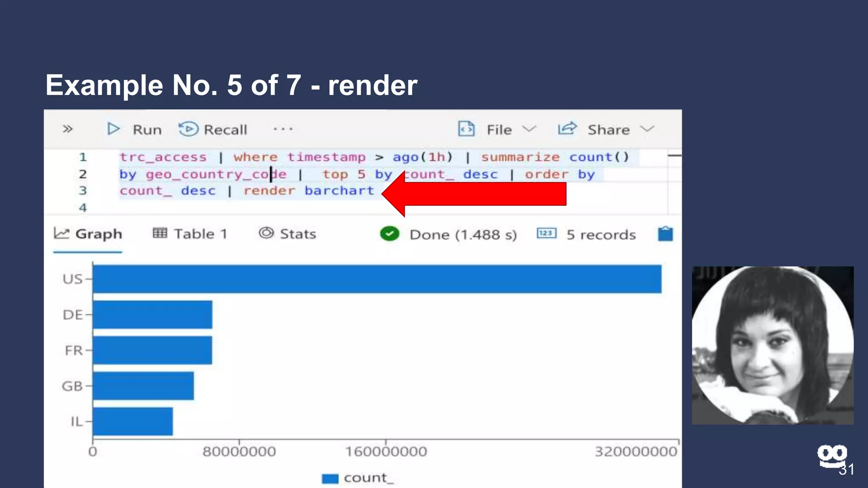Image resolution: width=868 pixels, height=488 pixels.
Task: Click the DE bar in chart
Action: pos(152,315)
